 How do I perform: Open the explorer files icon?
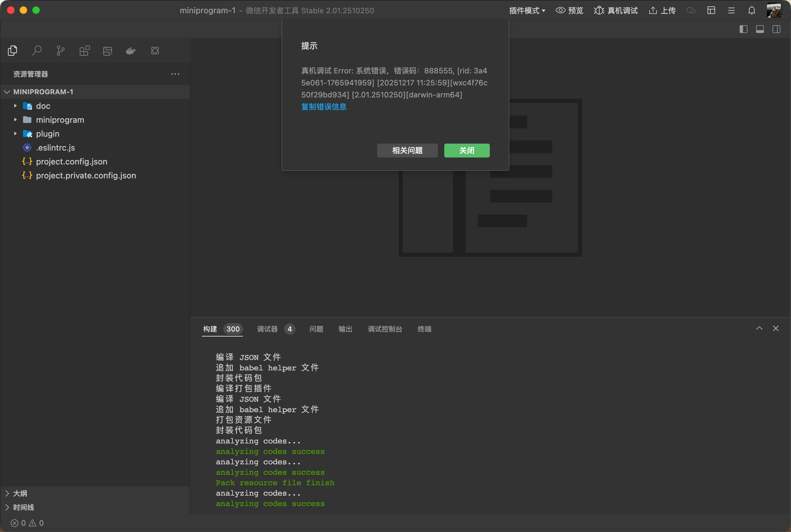[13, 51]
